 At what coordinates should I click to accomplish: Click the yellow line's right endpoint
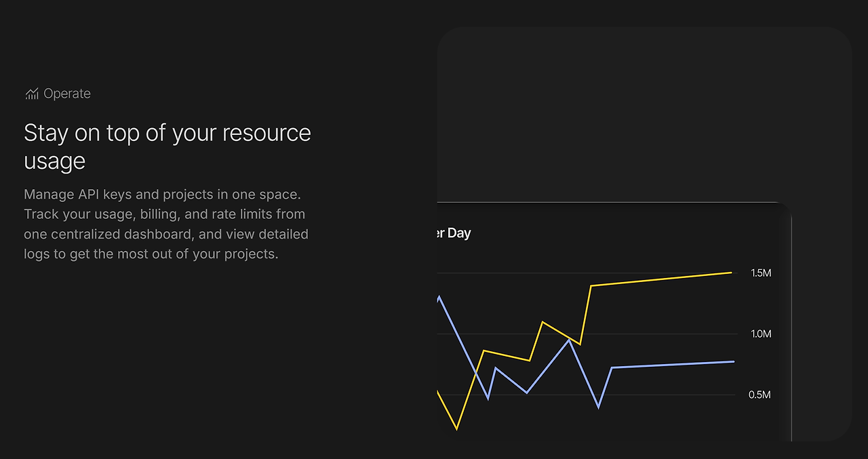731,273
